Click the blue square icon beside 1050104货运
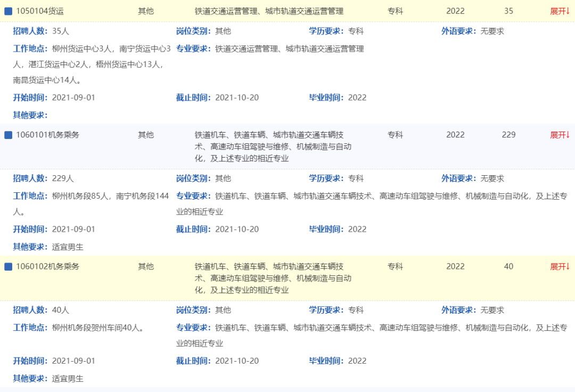575x392 pixels. click(x=8, y=11)
